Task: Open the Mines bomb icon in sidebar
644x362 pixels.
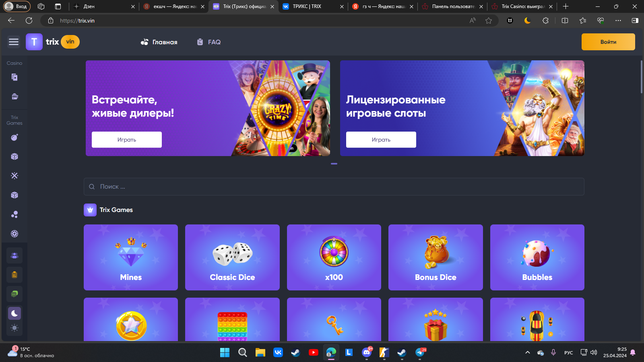Action: (14, 138)
